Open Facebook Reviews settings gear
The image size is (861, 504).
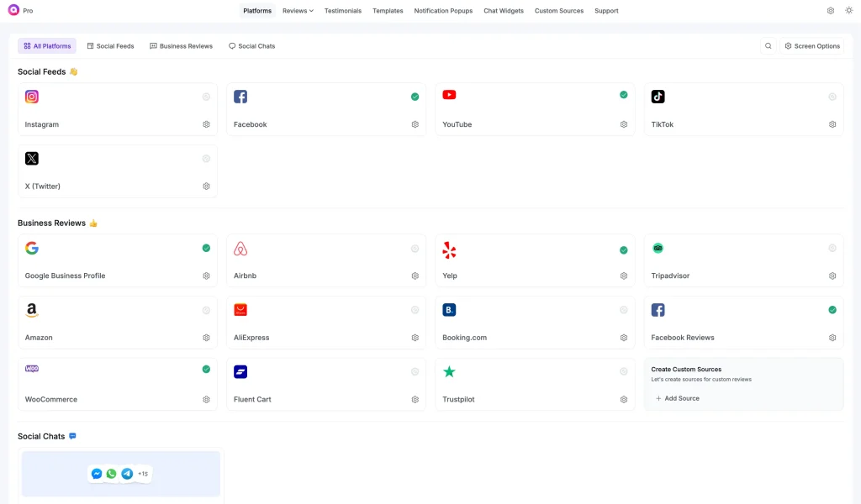832,338
